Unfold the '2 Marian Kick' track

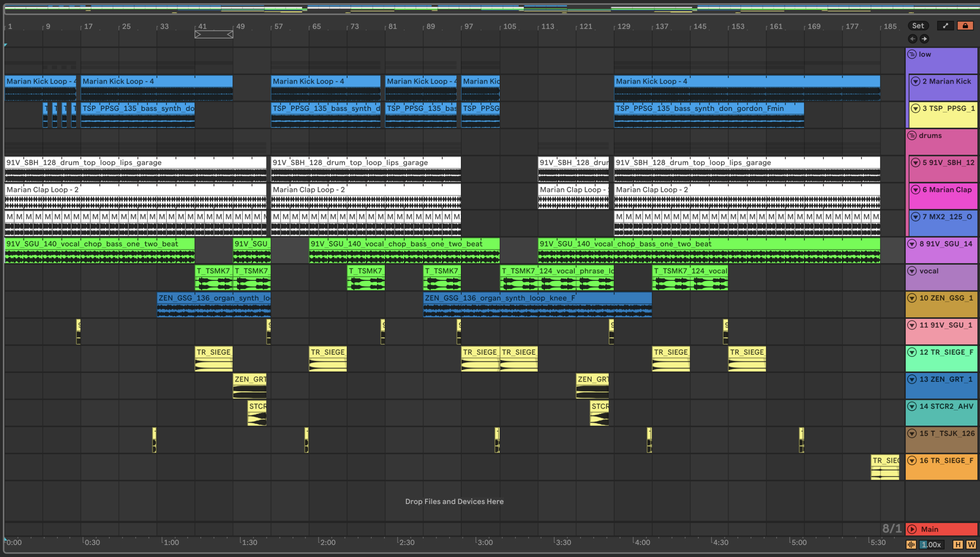[x=915, y=81]
